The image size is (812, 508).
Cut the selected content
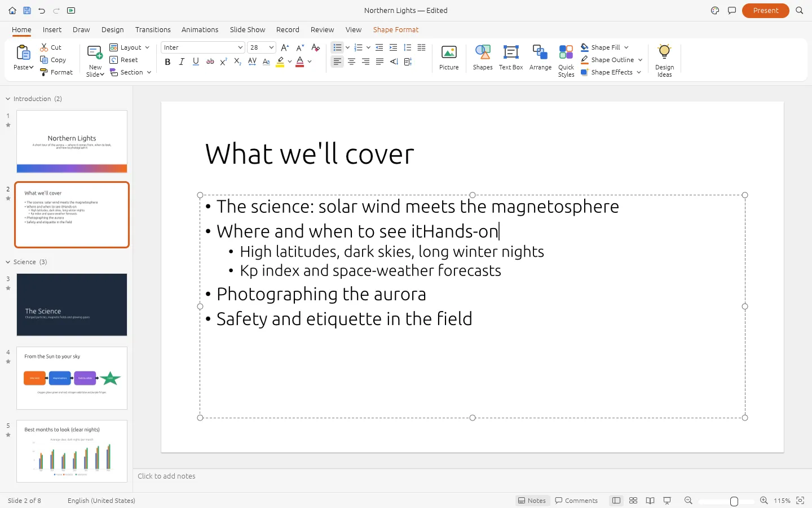coord(51,47)
